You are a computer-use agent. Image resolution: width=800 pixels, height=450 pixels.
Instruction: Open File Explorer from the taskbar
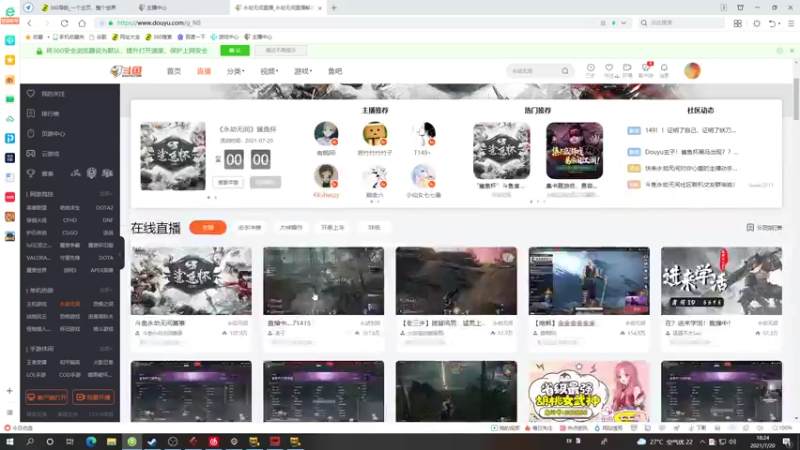coord(111,441)
